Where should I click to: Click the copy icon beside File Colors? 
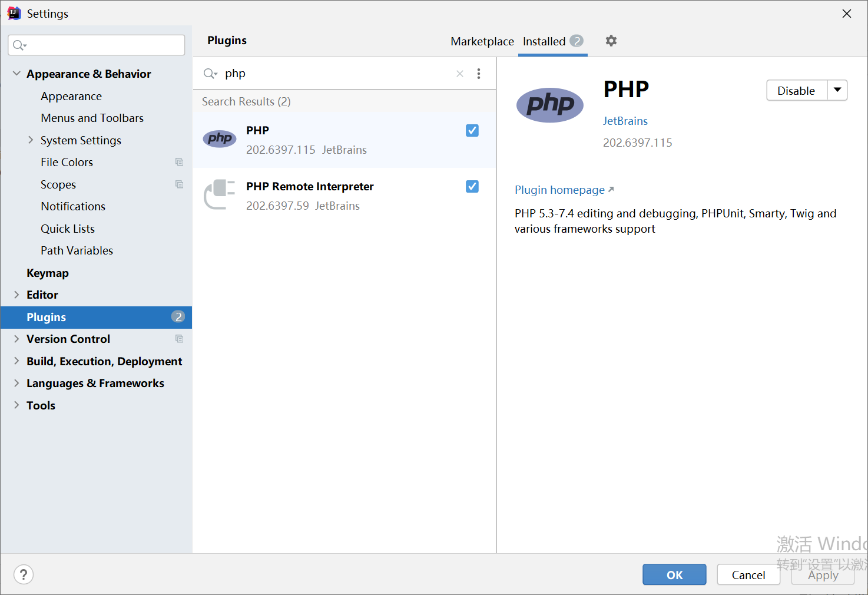(179, 161)
